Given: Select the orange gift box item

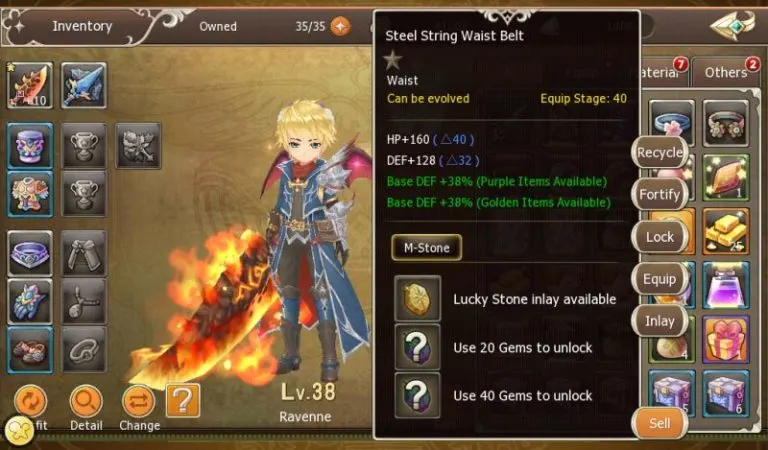Looking at the screenshot, I should tap(725, 339).
